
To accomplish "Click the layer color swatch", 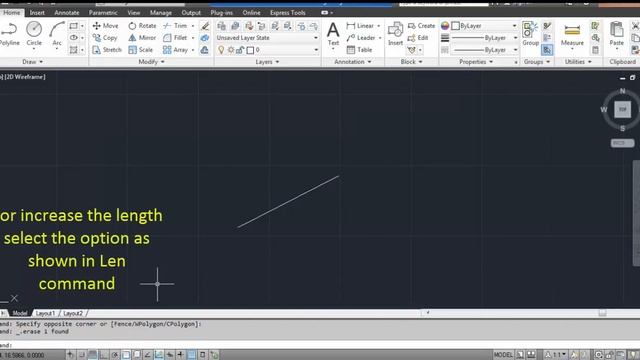I will [x=250, y=50].
